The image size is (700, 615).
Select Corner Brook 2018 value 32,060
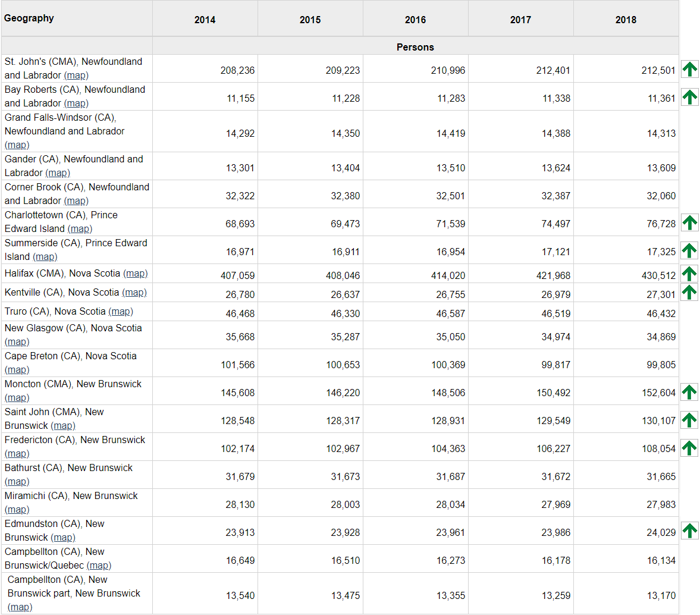[x=661, y=196]
